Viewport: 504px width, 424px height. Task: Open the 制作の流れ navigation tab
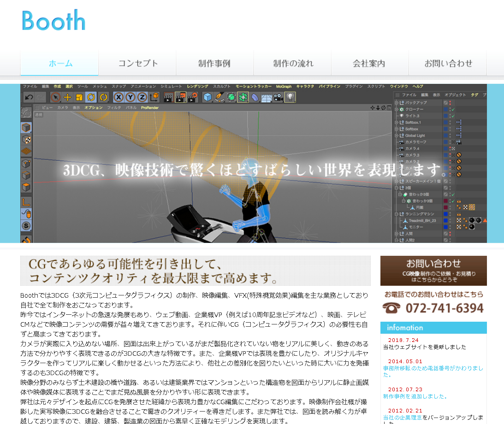tap(292, 63)
